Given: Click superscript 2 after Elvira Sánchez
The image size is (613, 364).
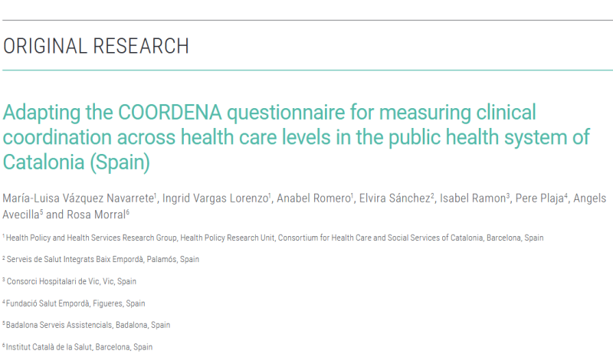Looking at the screenshot, I should pyautogui.click(x=432, y=195).
